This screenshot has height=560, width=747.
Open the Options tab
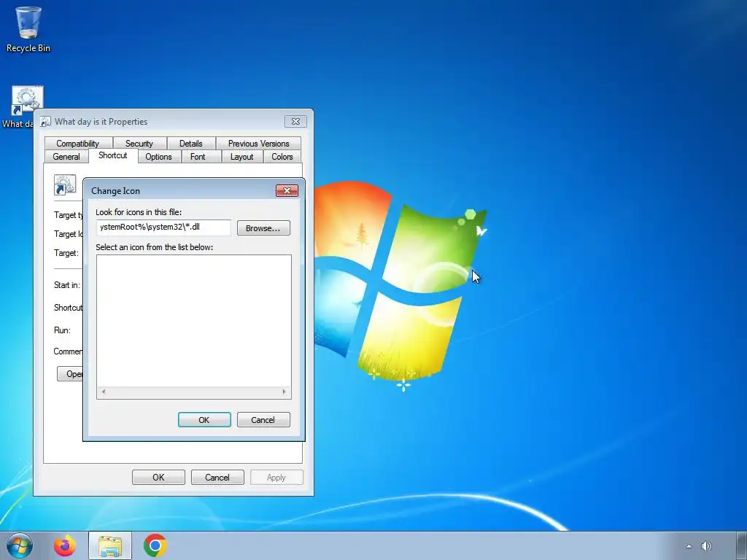158,157
